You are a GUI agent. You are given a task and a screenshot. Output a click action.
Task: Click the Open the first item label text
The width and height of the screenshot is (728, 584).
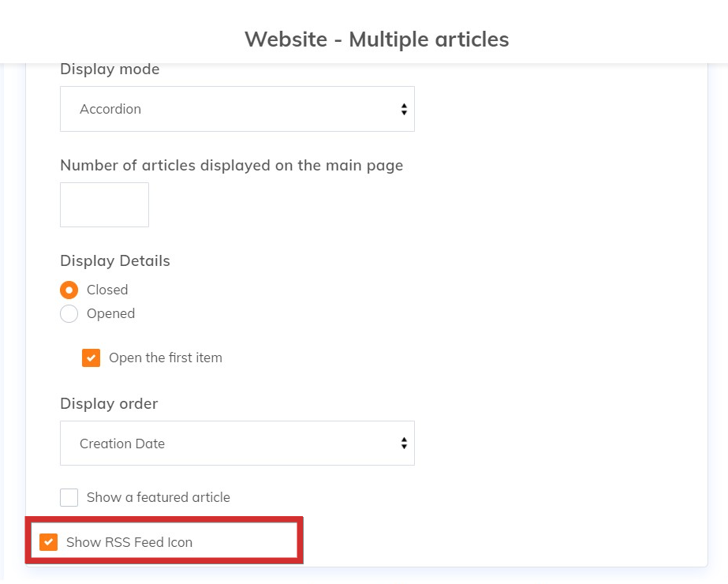(166, 358)
